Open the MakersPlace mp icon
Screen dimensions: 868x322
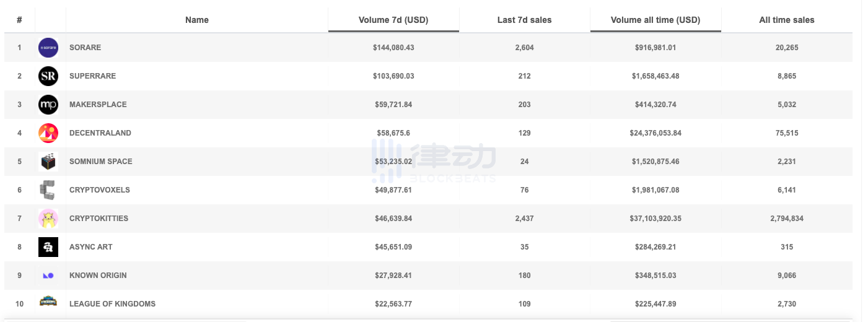pos(48,105)
